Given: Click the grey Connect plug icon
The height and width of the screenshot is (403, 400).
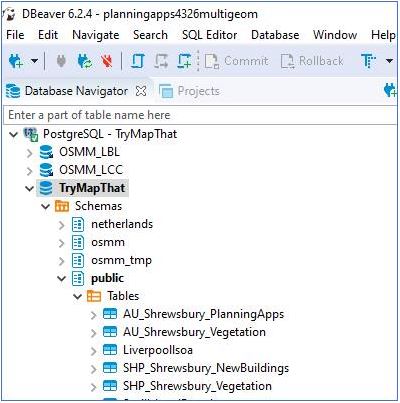Looking at the screenshot, I should [x=61, y=61].
